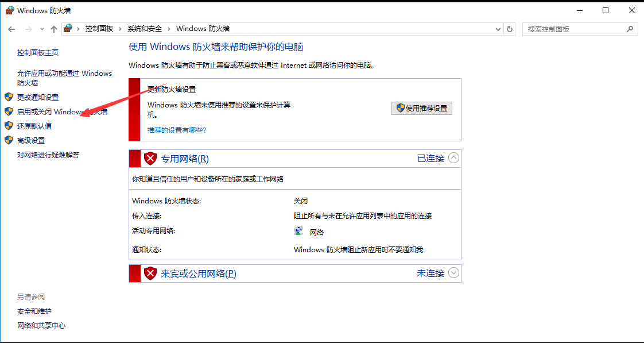
Task: Expand the chevron before 控制面板 in breadcrumb
Action: tap(79, 29)
